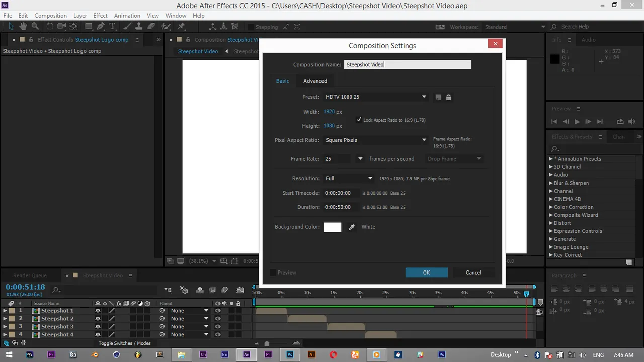Open the Resolution dropdown set to Full
Viewport: 644px width, 362px height.
click(349, 178)
